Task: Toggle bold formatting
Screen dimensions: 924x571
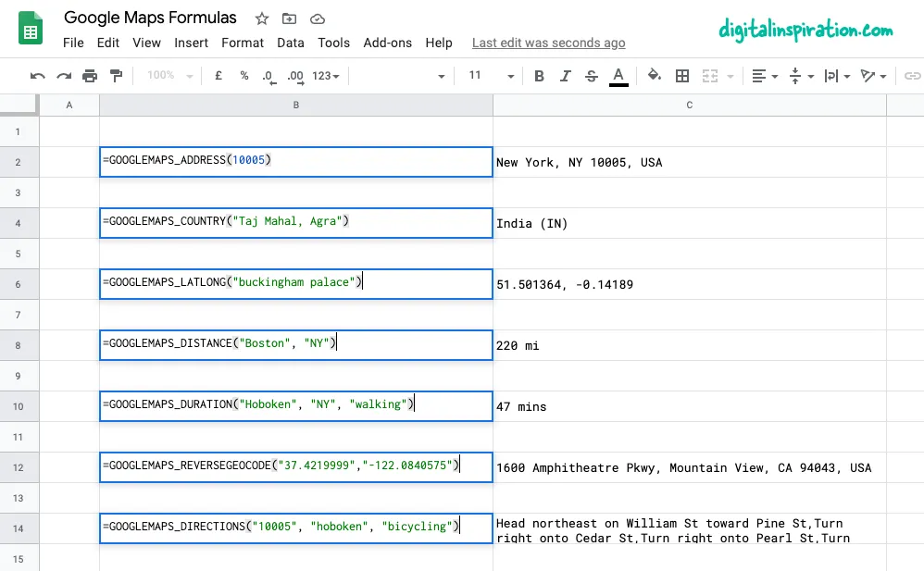Action: (x=540, y=76)
